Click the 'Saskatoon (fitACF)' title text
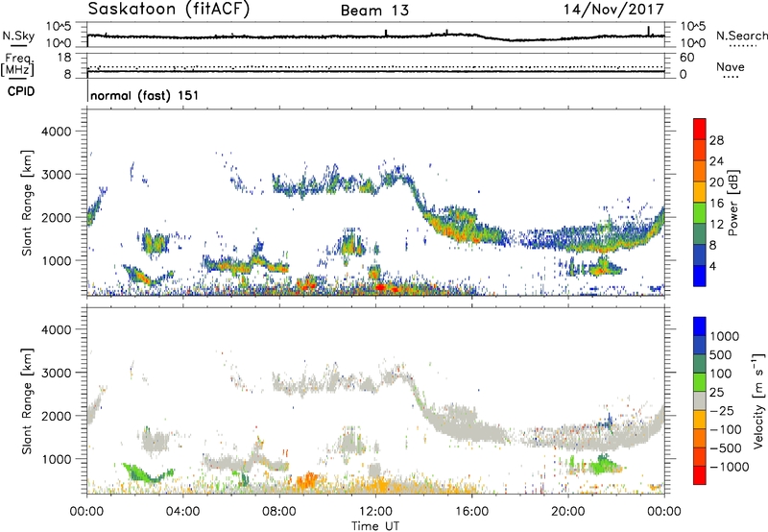This screenshot has height=532, width=768. point(169,10)
